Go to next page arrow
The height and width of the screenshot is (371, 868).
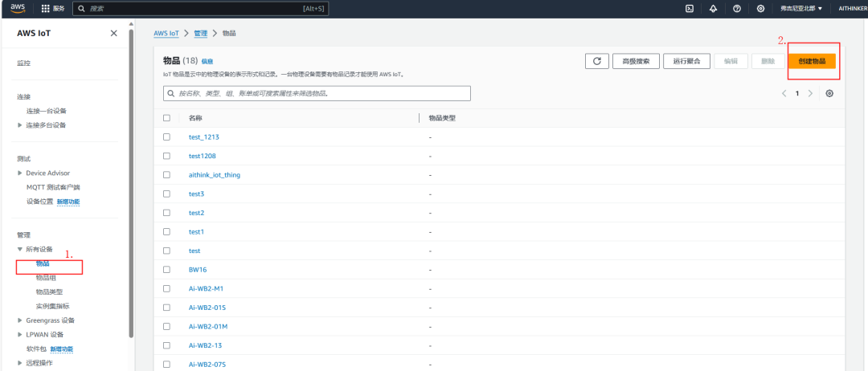tap(810, 93)
